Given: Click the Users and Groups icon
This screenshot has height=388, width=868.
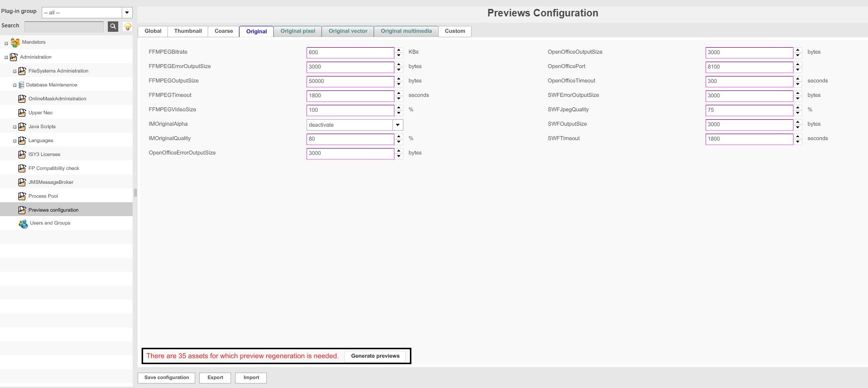Looking at the screenshot, I should pos(23,224).
